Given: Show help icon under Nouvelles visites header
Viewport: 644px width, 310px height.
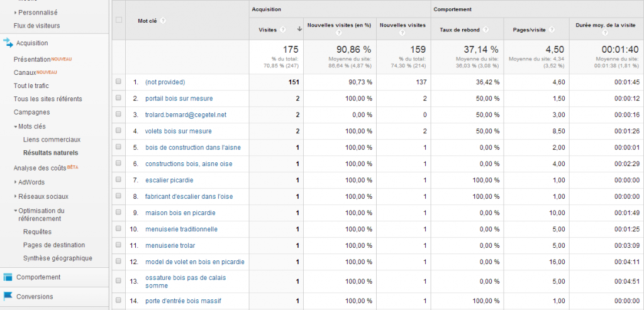Looking at the screenshot, I should pyautogui.click(x=402, y=33).
